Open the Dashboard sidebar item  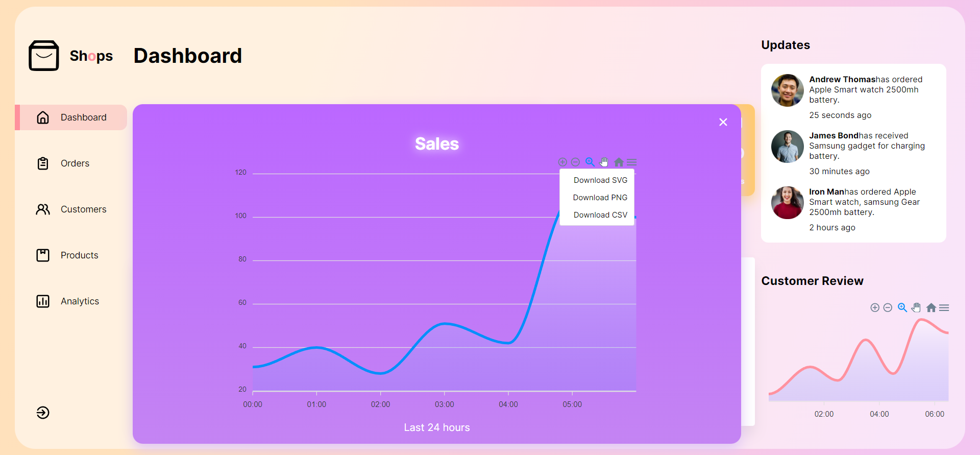pos(71,117)
